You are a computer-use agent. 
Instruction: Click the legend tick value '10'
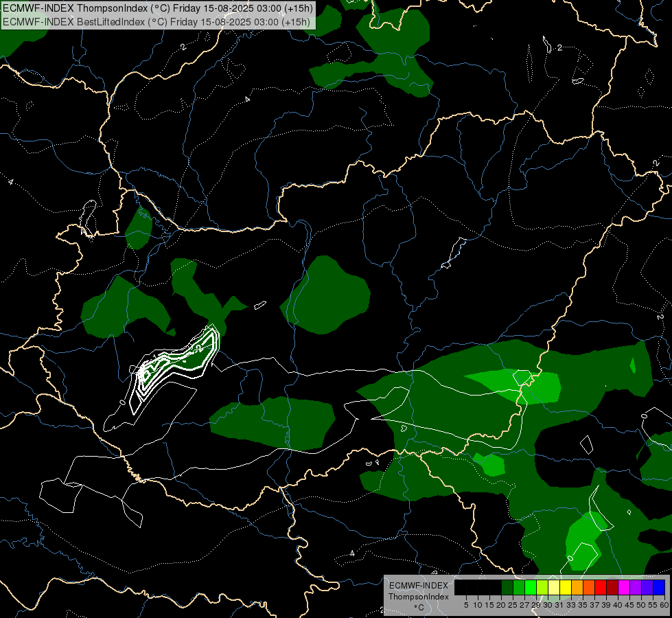click(478, 605)
